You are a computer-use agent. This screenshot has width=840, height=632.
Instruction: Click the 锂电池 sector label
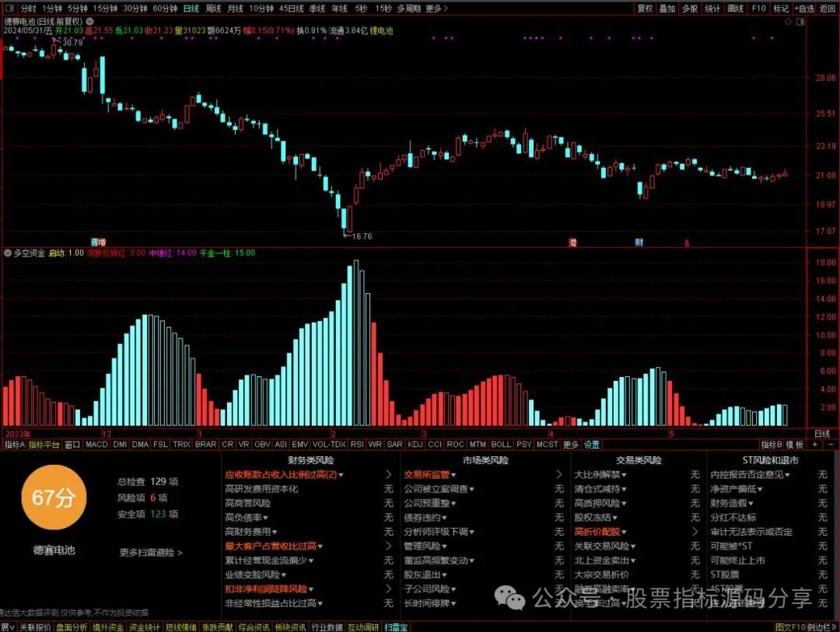click(381, 30)
